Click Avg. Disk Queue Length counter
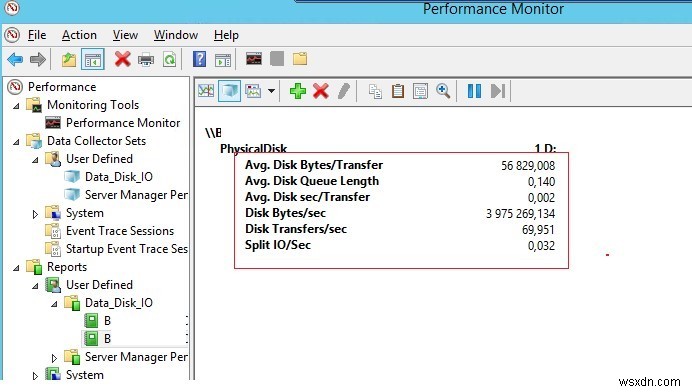 pos(312,181)
